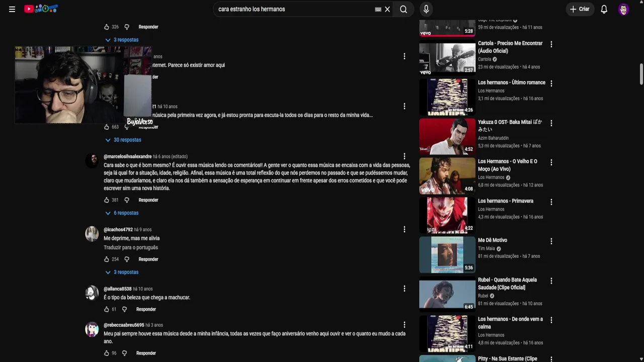644x362 pixels.
Task: Open @marcelosilvaalexandre channel link
Action: point(127,156)
